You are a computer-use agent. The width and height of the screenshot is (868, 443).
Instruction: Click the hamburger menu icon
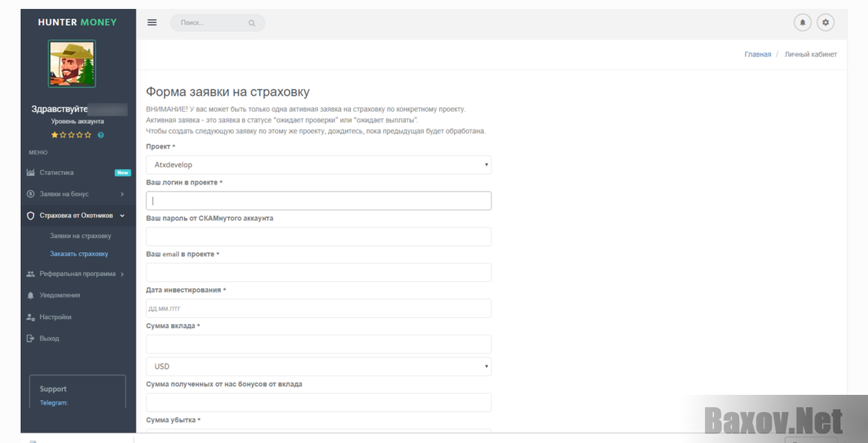(x=152, y=22)
